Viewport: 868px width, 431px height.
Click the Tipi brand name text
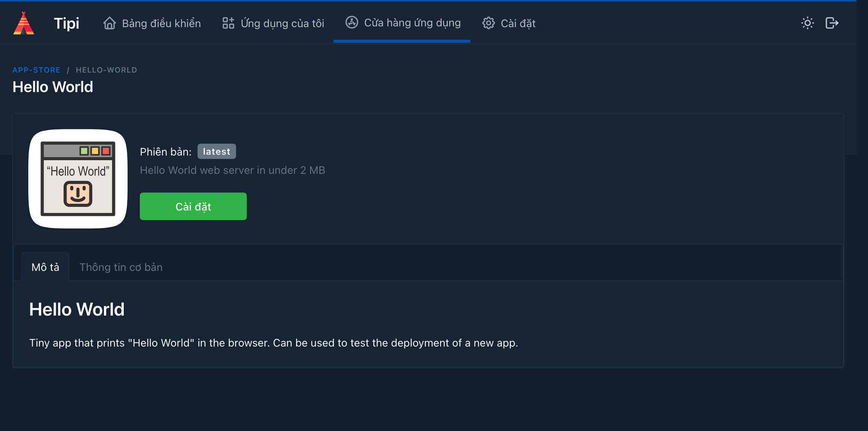coord(66,23)
